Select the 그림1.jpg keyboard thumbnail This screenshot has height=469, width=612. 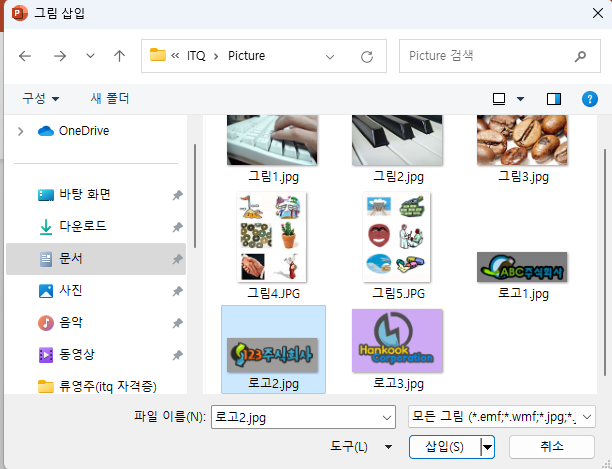[272, 140]
